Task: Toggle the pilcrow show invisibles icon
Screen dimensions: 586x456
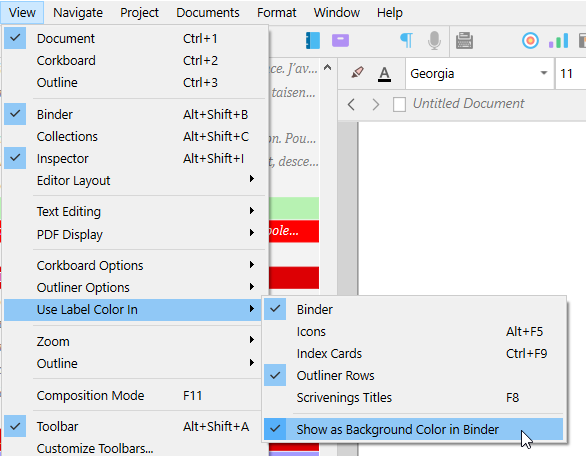Action: 407,40
